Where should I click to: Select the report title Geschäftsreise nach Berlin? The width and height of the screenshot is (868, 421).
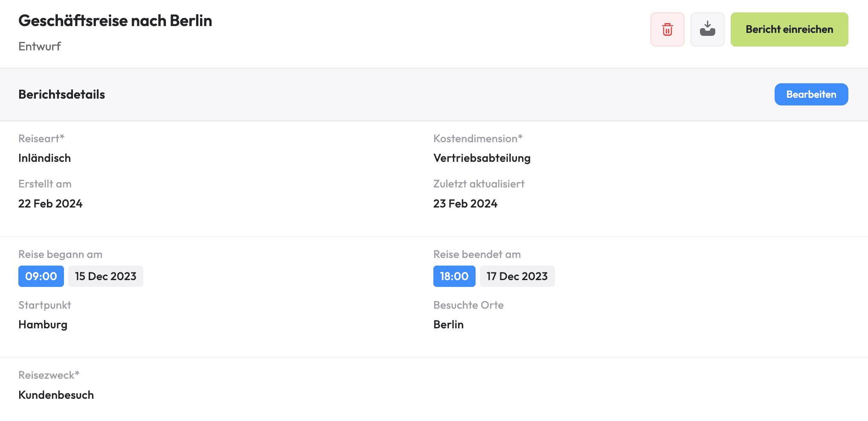[115, 20]
